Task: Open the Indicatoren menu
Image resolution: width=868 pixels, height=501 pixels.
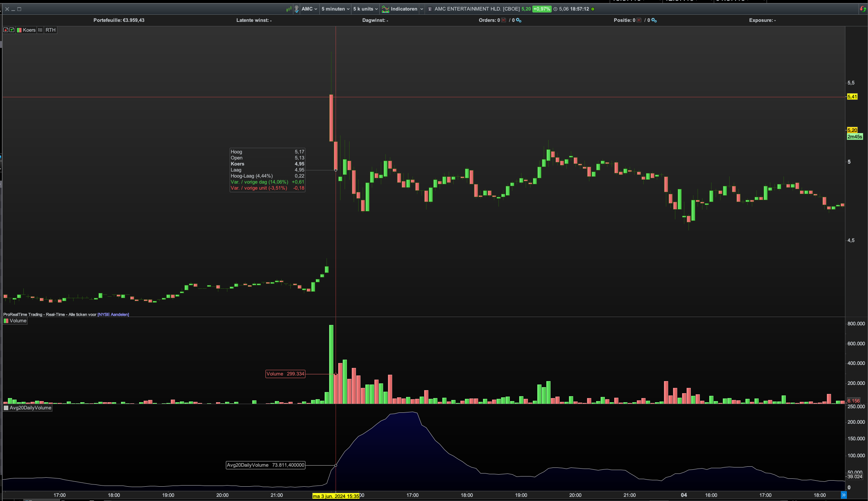Action: point(403,9)
